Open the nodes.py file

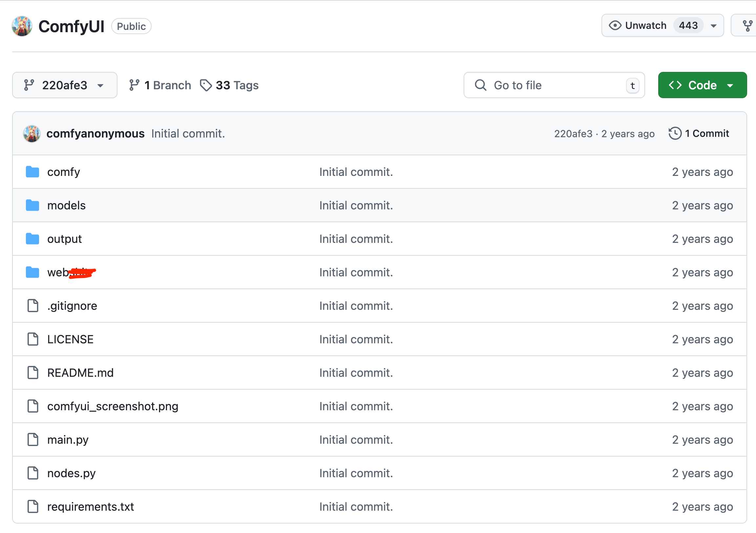tap(72, 473)
